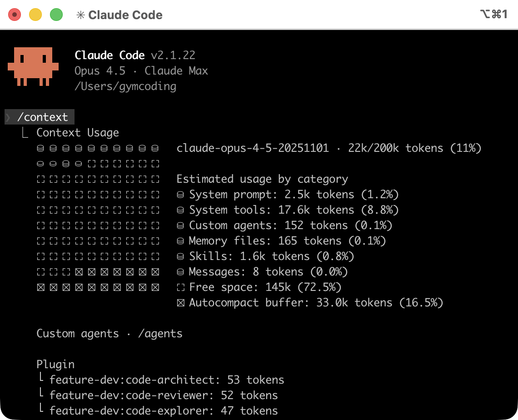
Task: Click the prompt chevron before /context
Action: 9,117
